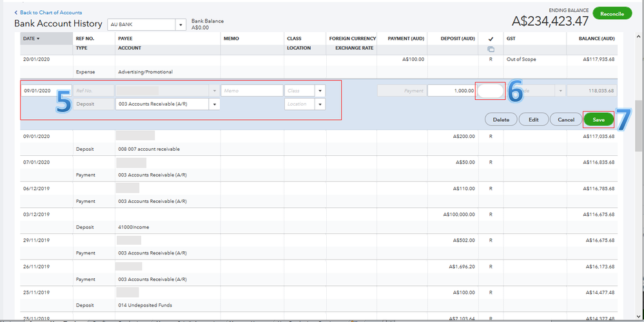Click the Ref No. field
The height and width of the screenshot is (322, 644).
(94, 91)
